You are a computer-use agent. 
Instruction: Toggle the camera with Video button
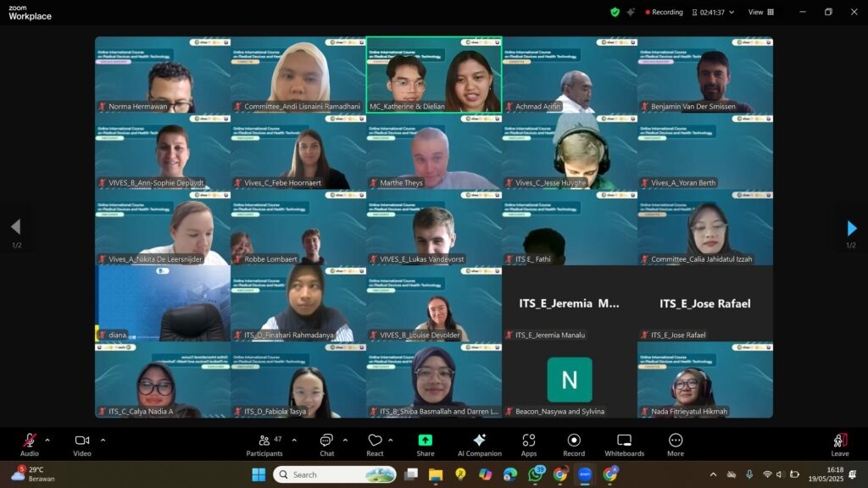coord(82,444)
